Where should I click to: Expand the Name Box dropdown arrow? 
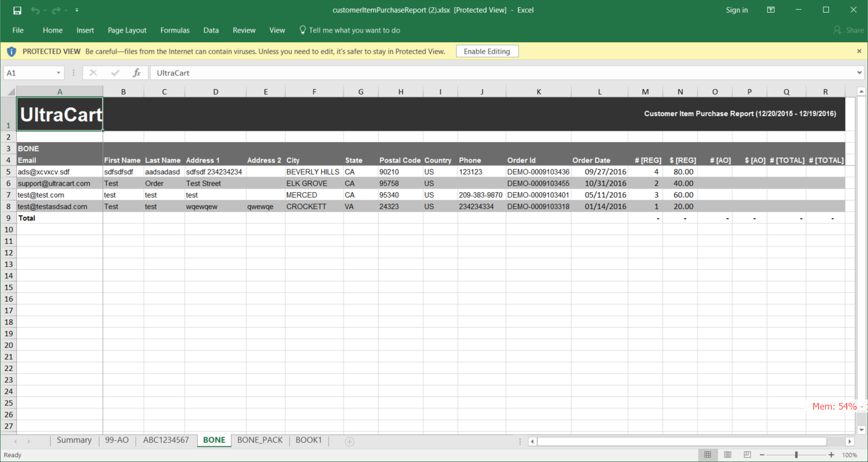pos(58,73)
